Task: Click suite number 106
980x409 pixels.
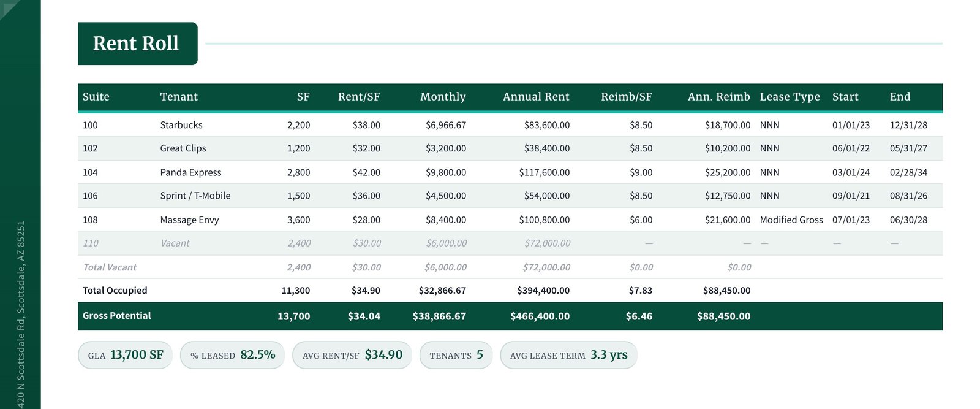Action: pyautogui.click(x=90, y=196)
